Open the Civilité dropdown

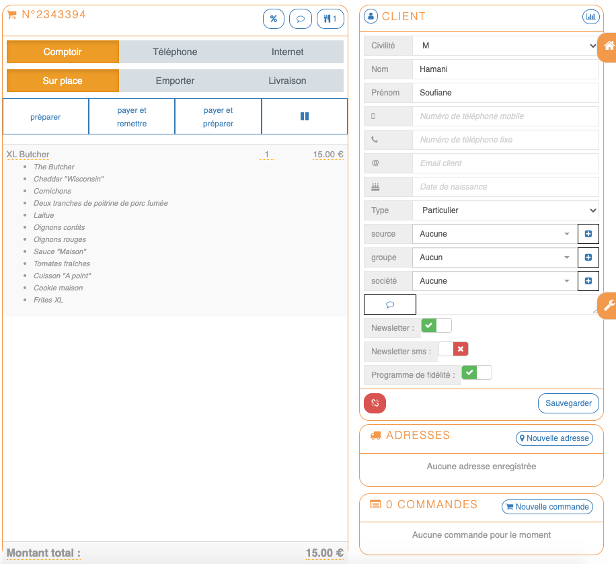[505, 46]
